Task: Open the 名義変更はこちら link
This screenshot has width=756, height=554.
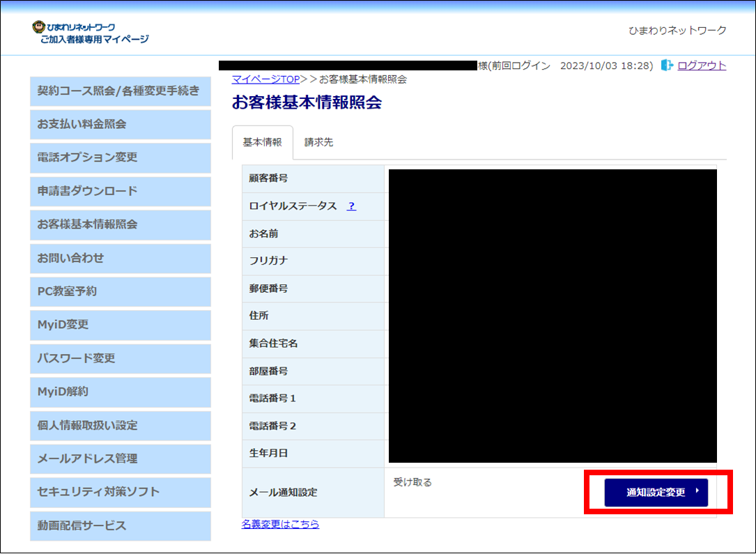Action: [280, 524]
